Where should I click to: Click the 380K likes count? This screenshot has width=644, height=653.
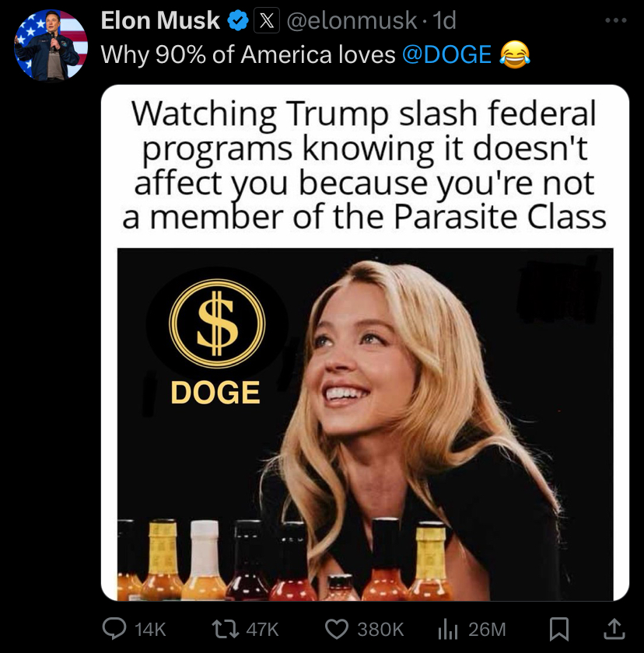tap(380, 629)
